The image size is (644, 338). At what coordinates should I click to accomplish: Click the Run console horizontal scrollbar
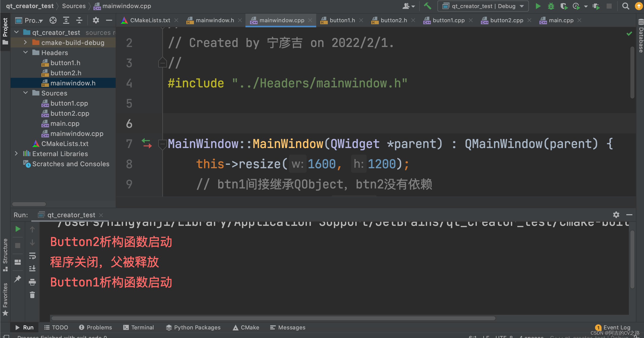point(273,318)
